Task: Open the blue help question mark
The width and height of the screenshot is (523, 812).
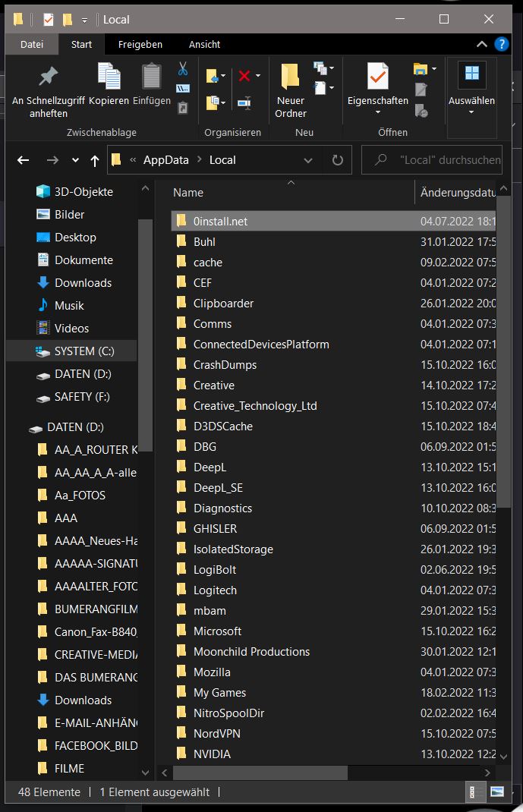Action: [x=501, y=45]
